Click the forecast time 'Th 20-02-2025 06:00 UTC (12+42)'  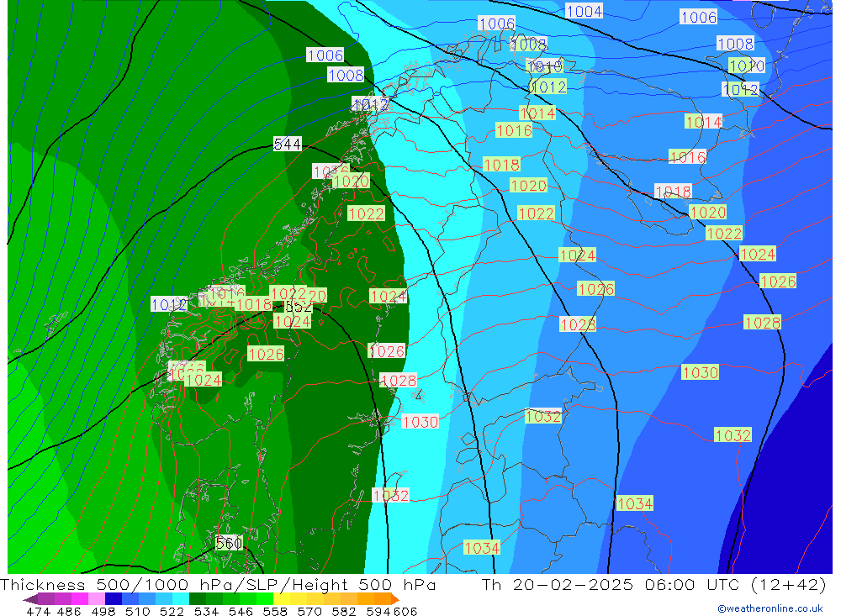pyautogui.click(x=653, y=584)
